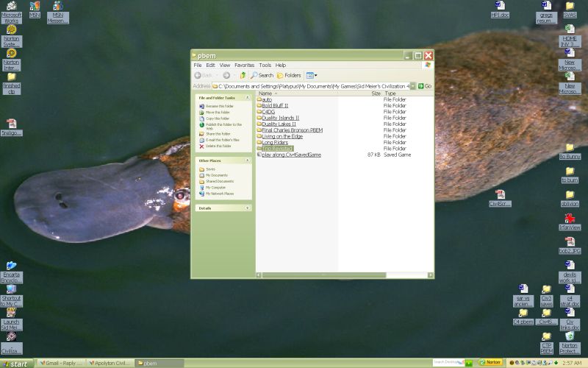The image size is (588, 368).
Task: Open the Search pane from toolbar
Action: click(x=262, y=75)
